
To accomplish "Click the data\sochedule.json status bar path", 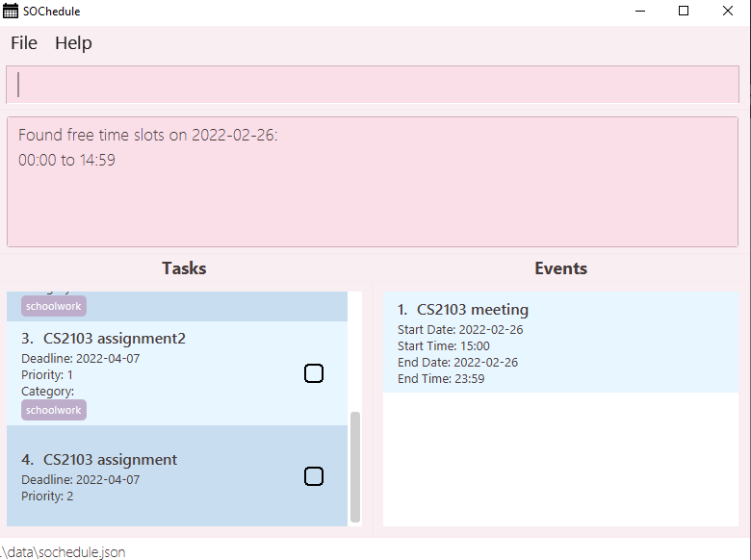I will pyautogui.click(x=63, y=552).
